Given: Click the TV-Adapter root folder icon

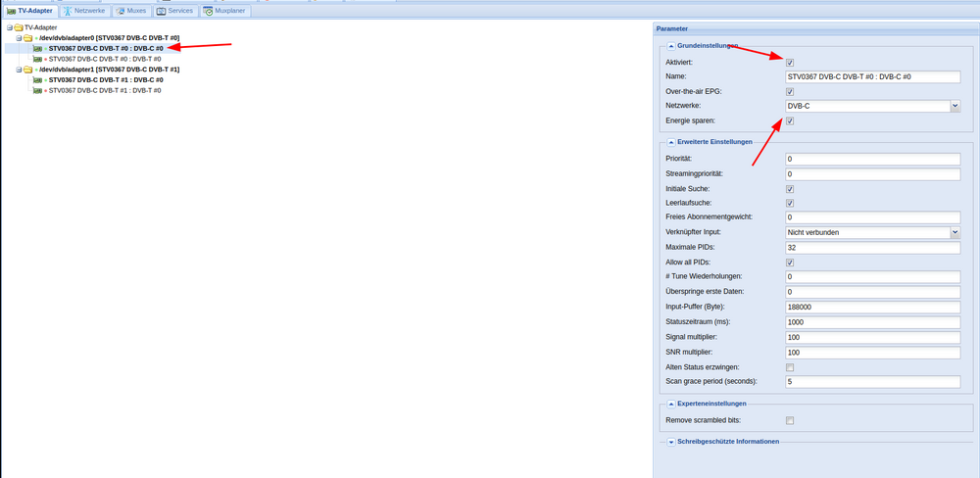Looking at the screenshot, I should click(x=18, y=27).
